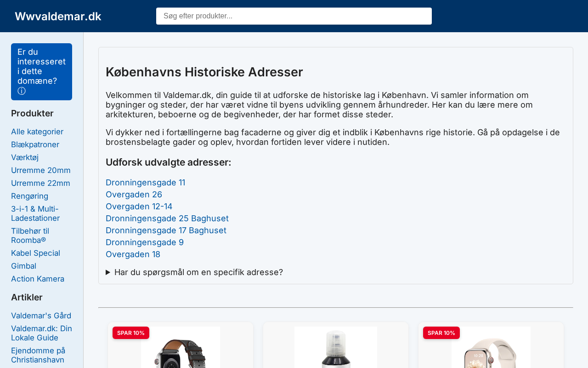588x368 pixels.
Task: Open Overgaden 26 address page
Action: click(134, 195)
